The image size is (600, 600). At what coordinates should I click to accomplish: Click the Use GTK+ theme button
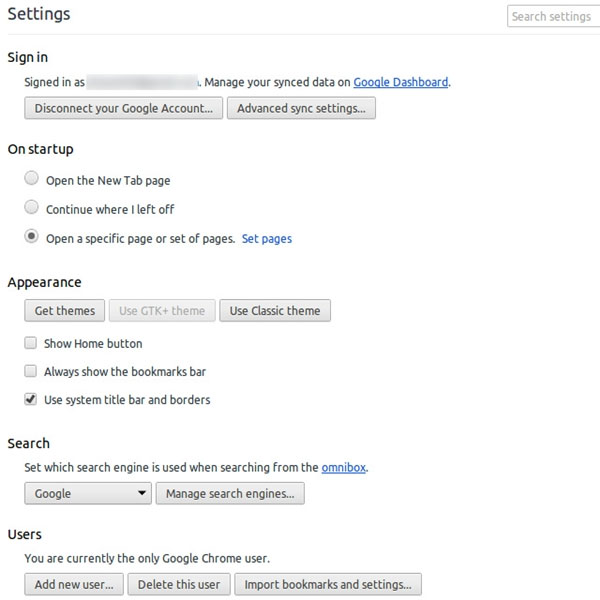pos(162,311)
